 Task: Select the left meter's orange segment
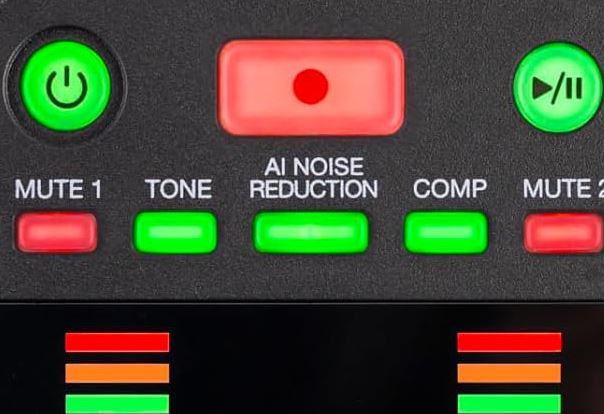click(x=117, y=373)
